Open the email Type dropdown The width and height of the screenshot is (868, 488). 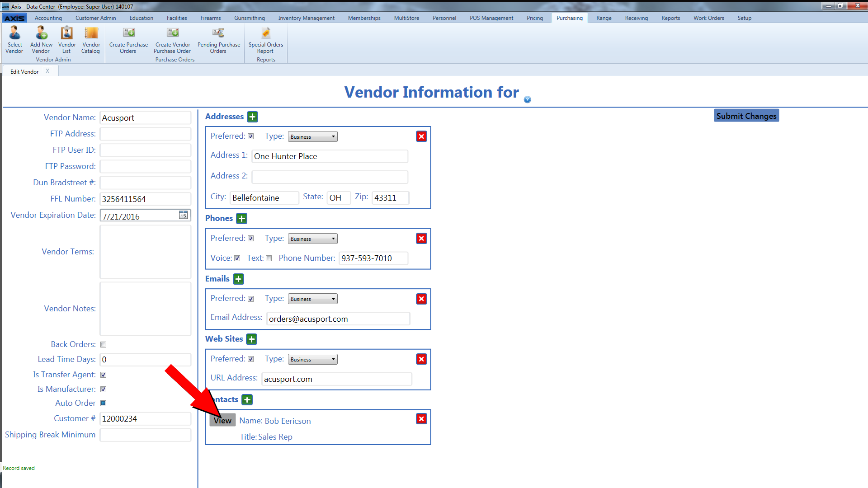pyautogui.click(x=313, y=299)
